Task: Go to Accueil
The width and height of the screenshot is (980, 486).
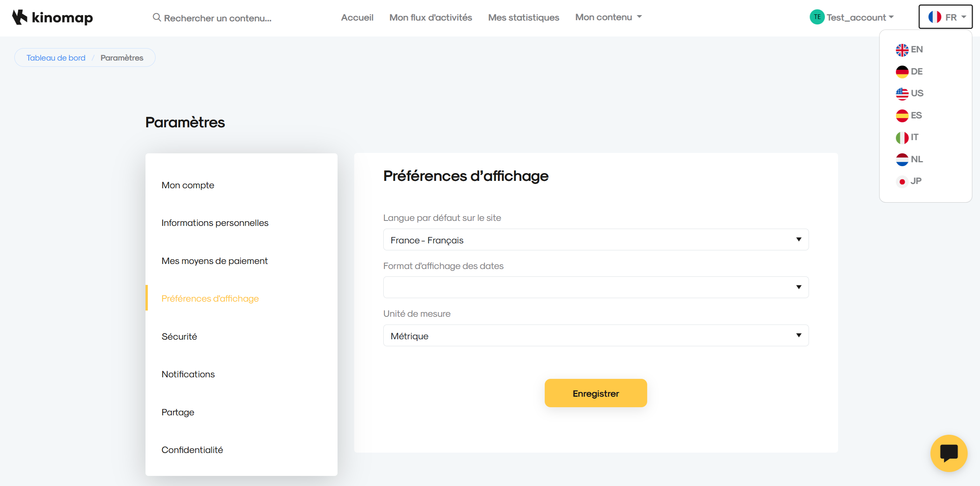Action: pyautogui.click(x=357, y=17)
